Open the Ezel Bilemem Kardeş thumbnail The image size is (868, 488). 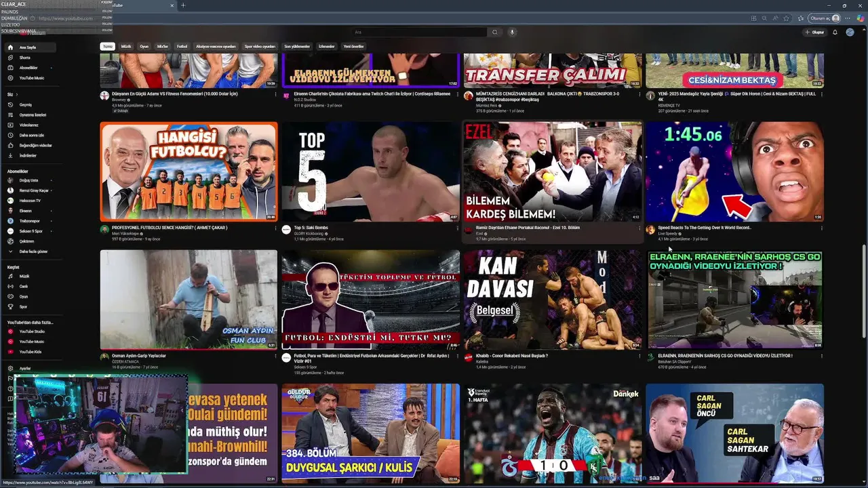[552, 171]
